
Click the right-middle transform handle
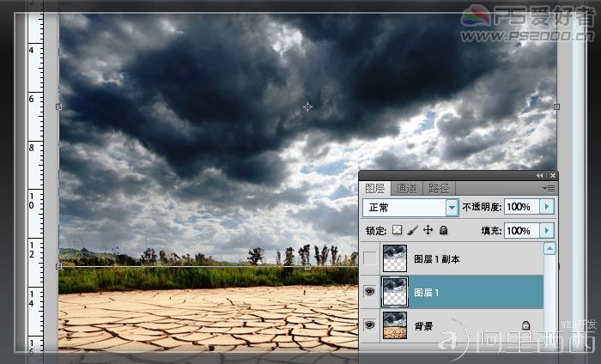(x=556, y=107)
